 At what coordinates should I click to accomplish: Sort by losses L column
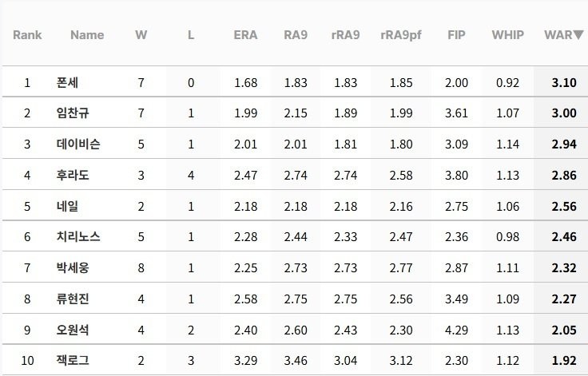[x=191, y=35]
